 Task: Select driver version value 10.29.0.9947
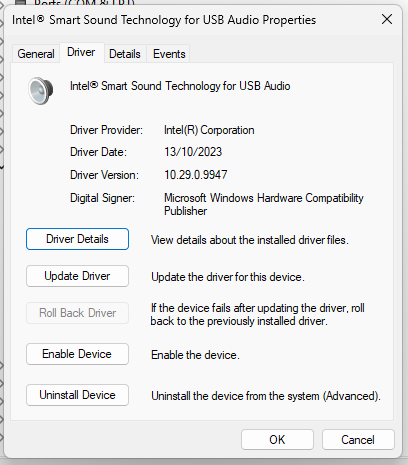[x=196, y=175]
